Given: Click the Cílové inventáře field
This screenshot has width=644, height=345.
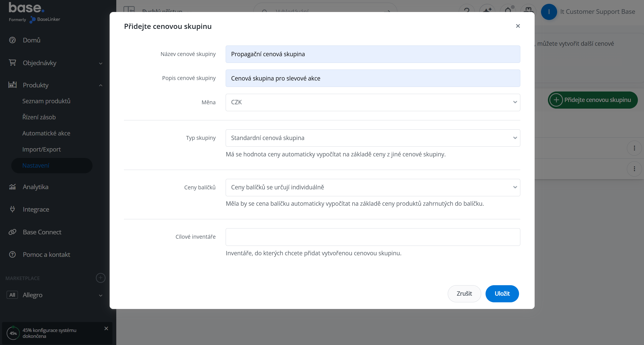Looking at the screenshot, I should coord(373,237).
